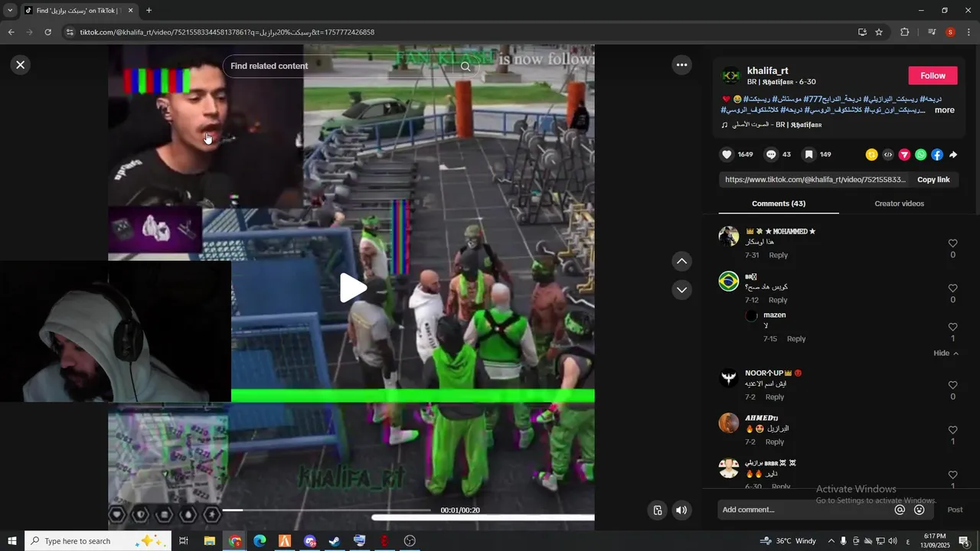
Task: Reply to the NOOR UP comment
Action: (x=775, y=397)
